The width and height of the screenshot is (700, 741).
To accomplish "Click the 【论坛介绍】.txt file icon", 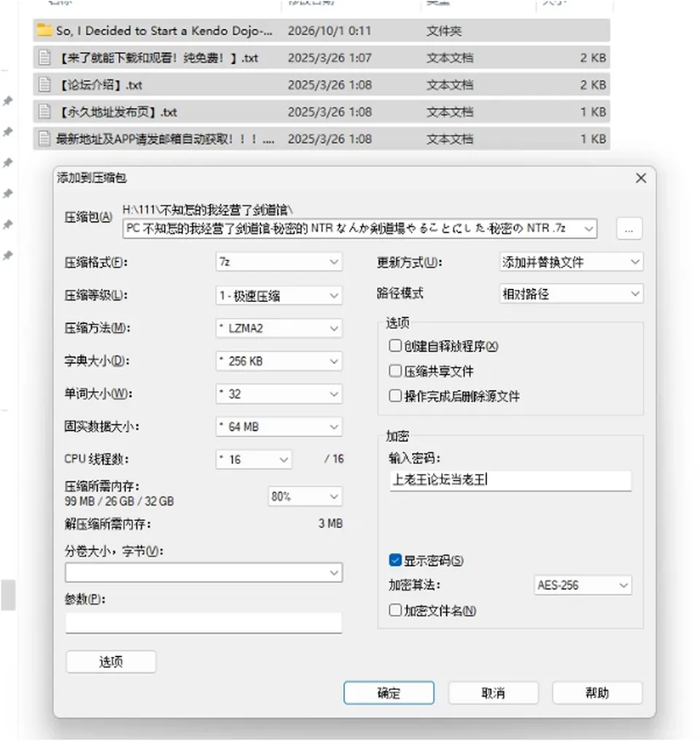I will (44, 85).
